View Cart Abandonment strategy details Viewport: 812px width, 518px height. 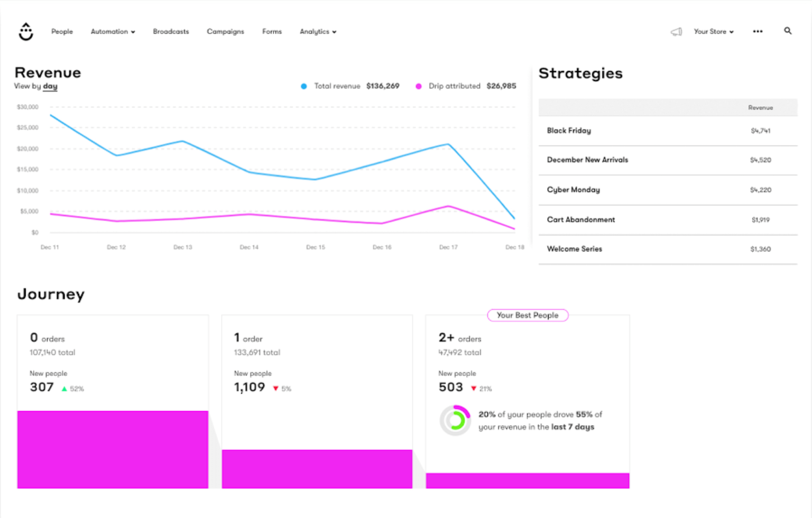coord(580,219)
